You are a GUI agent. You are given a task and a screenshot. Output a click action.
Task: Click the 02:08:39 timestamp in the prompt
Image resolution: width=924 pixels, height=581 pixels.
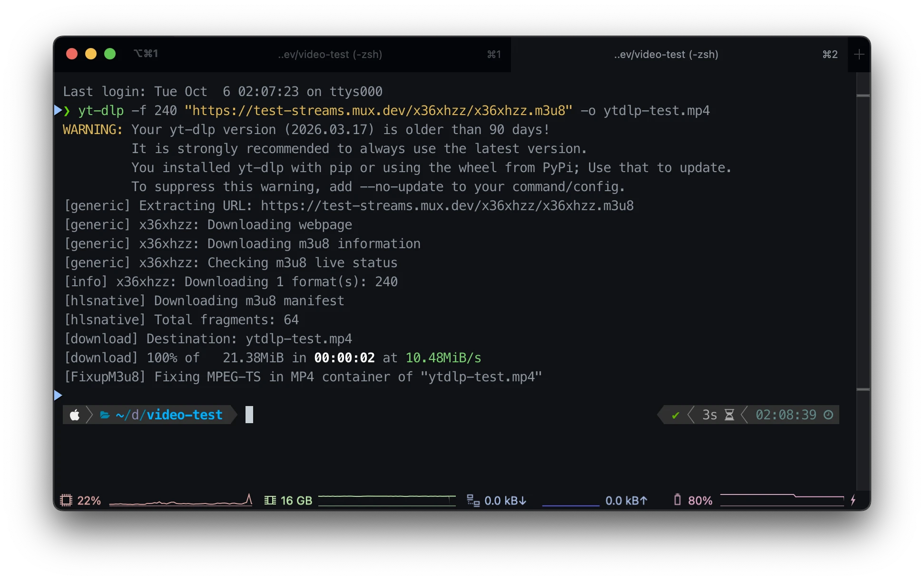tap(786, 415)
